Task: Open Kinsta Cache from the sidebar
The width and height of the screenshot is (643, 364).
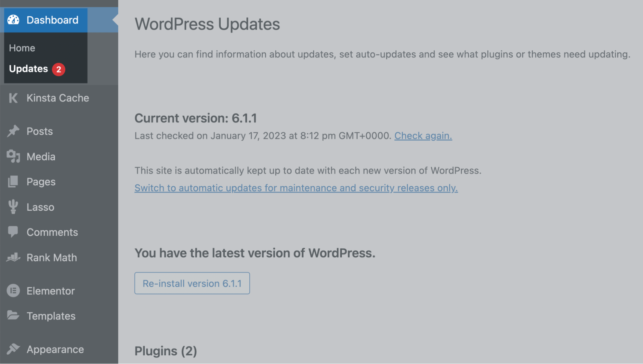Action: [13, 98]
